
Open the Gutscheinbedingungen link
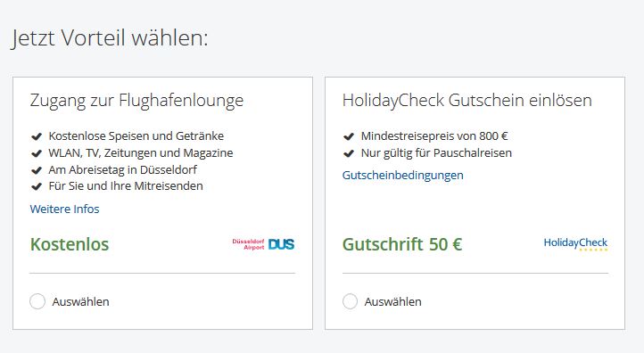pyautogui.click(x=402, y=176)
